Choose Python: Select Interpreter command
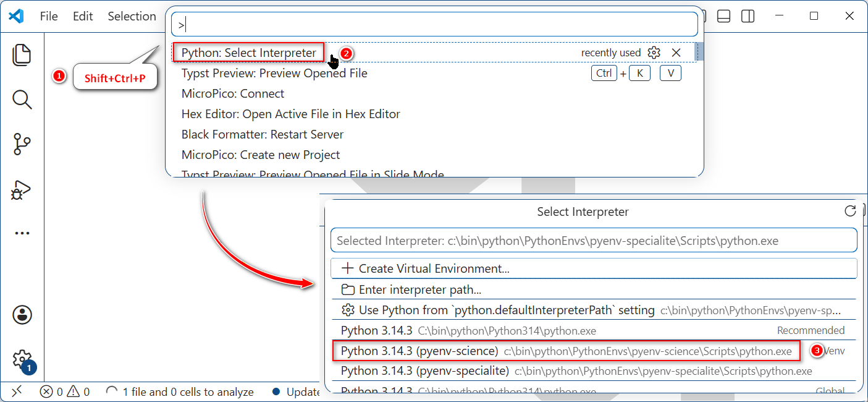Viewport: 868px width, 402px height. 248,53
